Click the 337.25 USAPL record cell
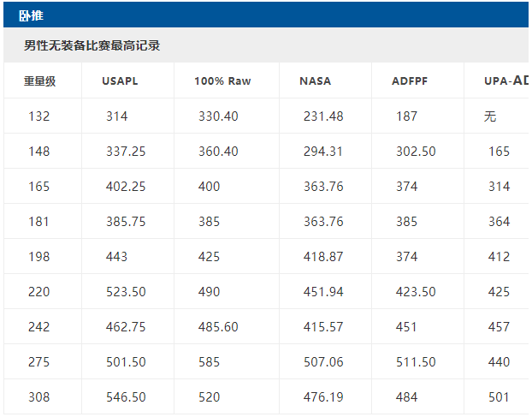The image size is (532, 417). click(x=126, y=152)
